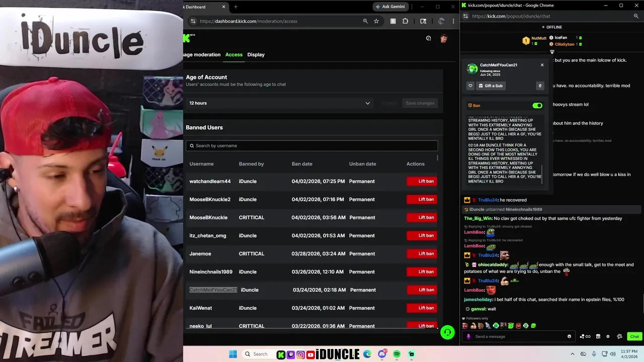
Task: Click NutMutt on the gift leaderboard
Action: [x=539, y=38]
